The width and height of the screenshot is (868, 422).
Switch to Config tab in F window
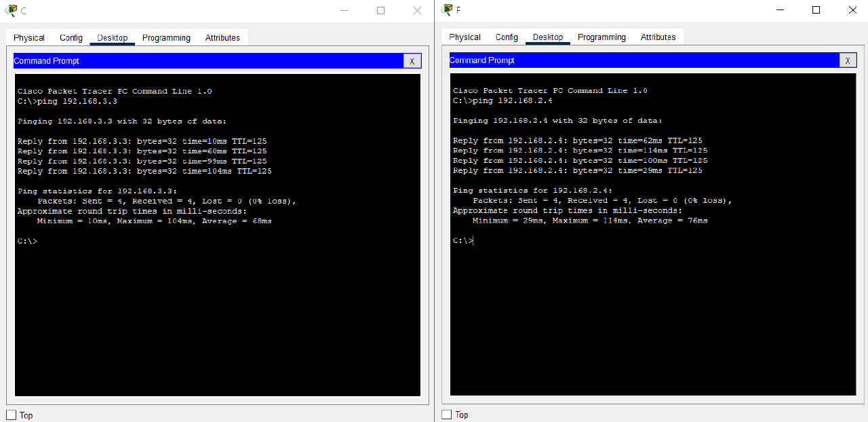507,37
